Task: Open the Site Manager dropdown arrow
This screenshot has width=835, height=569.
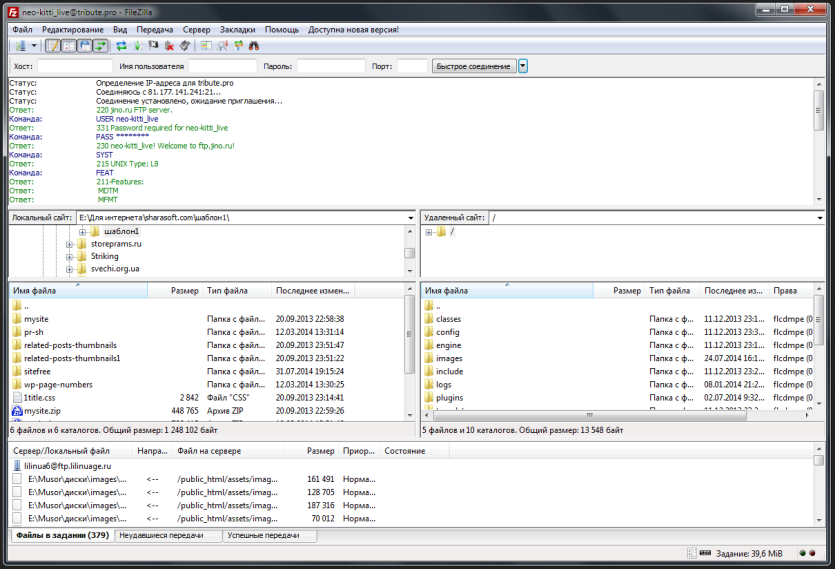Action: click(x=34, y=46)
